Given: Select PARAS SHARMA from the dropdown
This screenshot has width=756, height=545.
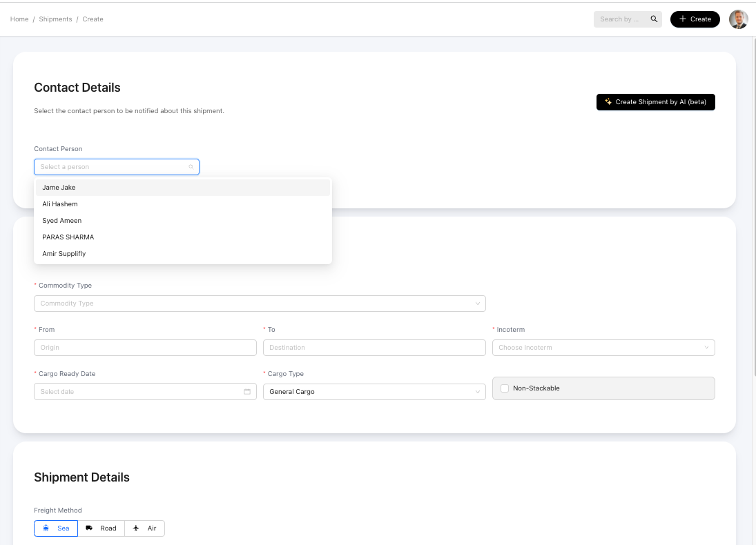Looking at the screenshot, I should tap(68, 237).
